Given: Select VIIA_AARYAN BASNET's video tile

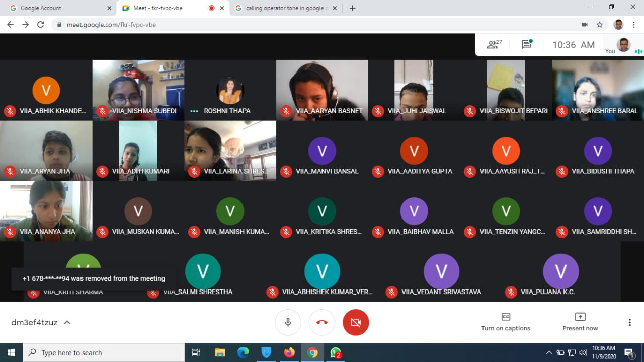Looking at the screenshot, I should [322, 90].
